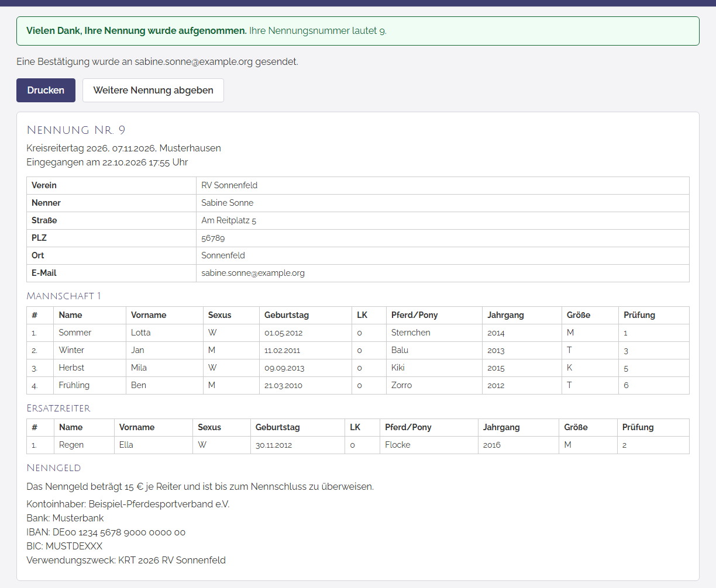716x588 pixels.
Task: Click "Eingegangen am 22.10.2026 17:55 Uhr"
Action: pyautogui.click(x=107, y=162)
